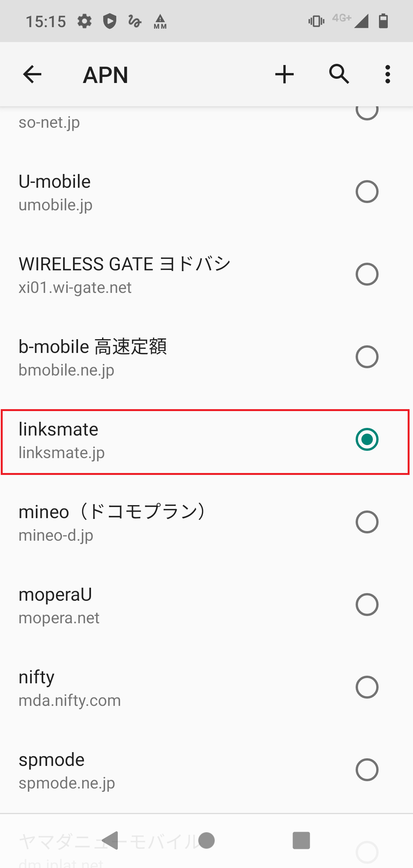
Task: Tap the shield icon in the status bar
Action: point(110,21)
